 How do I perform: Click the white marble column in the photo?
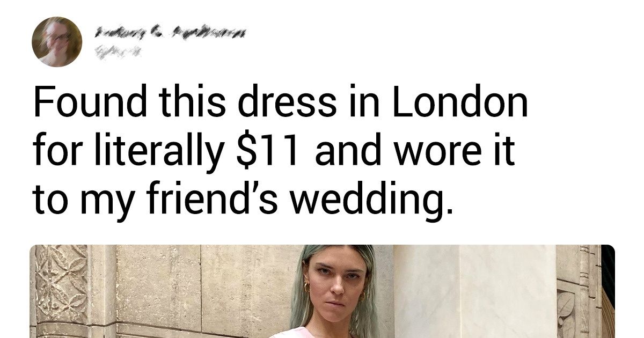pyautogui.click(x=475, y=291)
